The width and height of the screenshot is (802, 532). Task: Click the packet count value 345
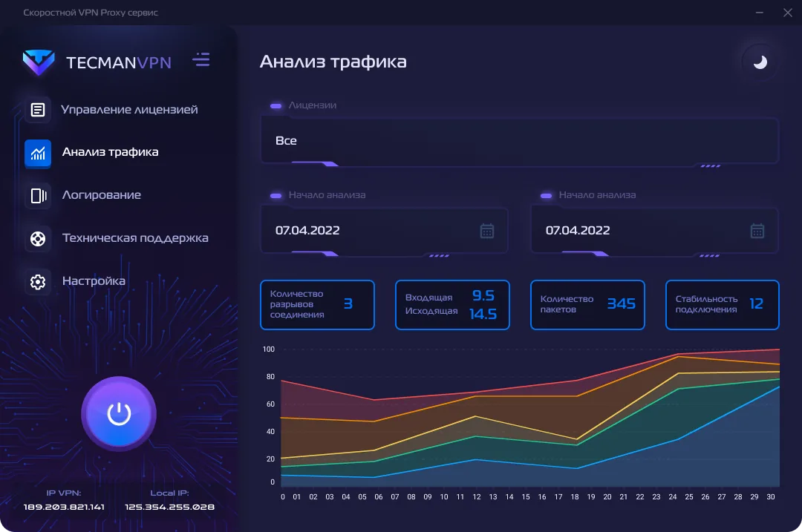622,304
